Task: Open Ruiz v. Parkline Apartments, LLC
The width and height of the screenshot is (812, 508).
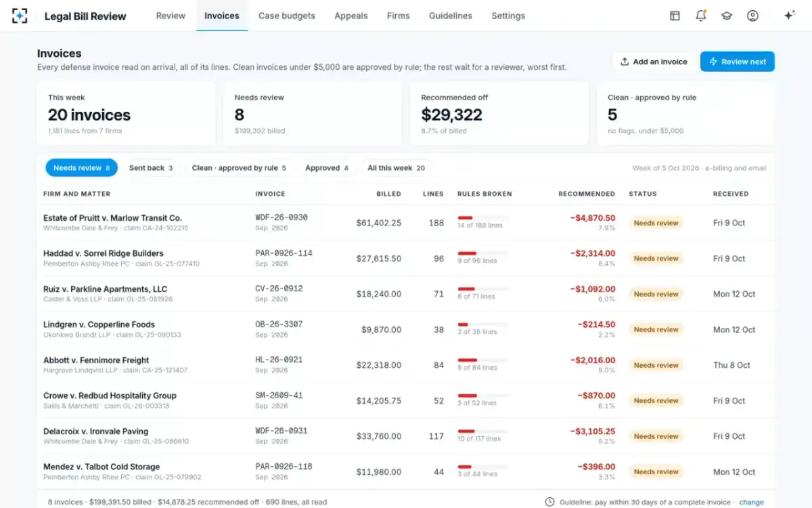Action: 105,289
